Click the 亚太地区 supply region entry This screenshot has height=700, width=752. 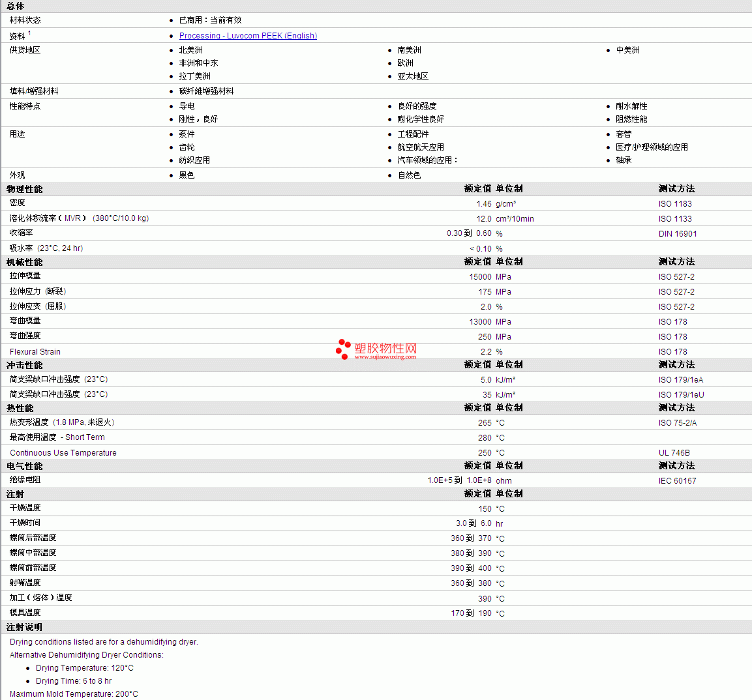(x=413, y=76)
